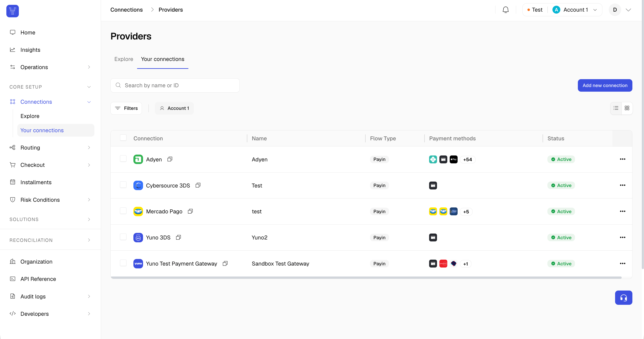Copy the Yuno Test Payment Gateway ID icon
This screenshot has width=644, height=339.
click(225, 263)
